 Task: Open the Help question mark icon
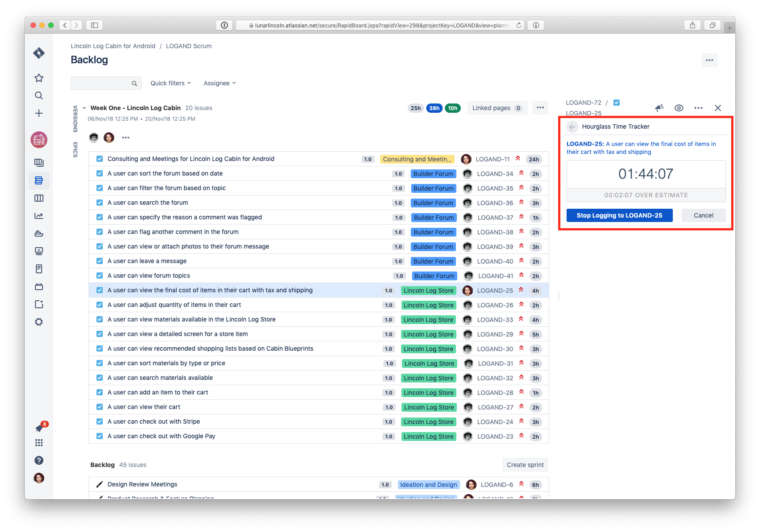39,460
